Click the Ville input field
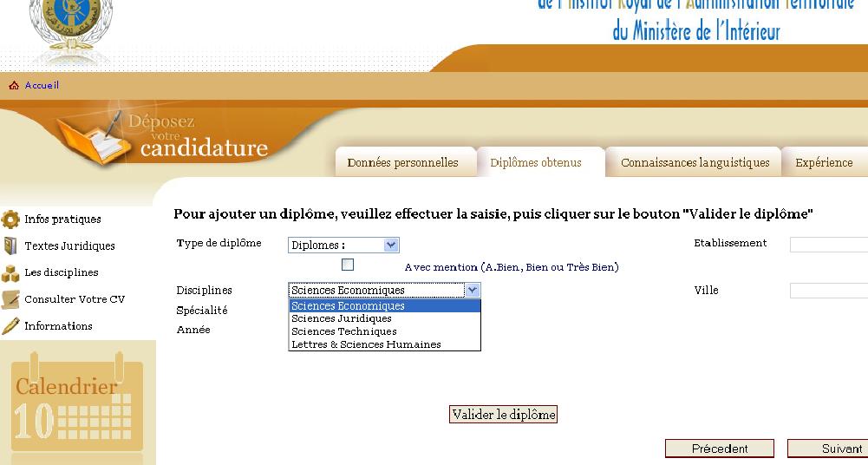This screenshot has width=868, height=465. (x=829, y=291)
